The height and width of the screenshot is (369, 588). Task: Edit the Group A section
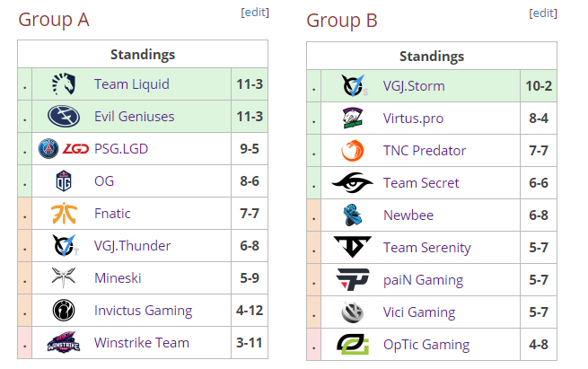coord(255,13)
